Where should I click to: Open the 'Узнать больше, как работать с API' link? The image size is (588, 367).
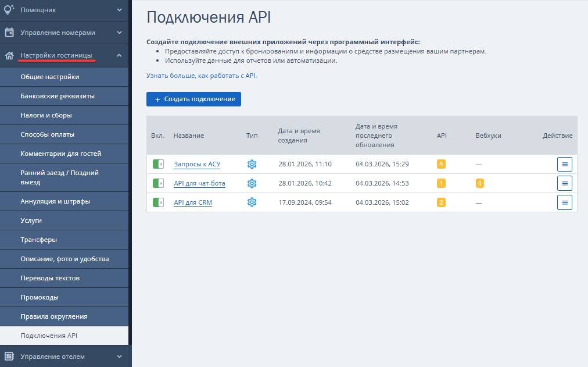[x=201, y=76]
